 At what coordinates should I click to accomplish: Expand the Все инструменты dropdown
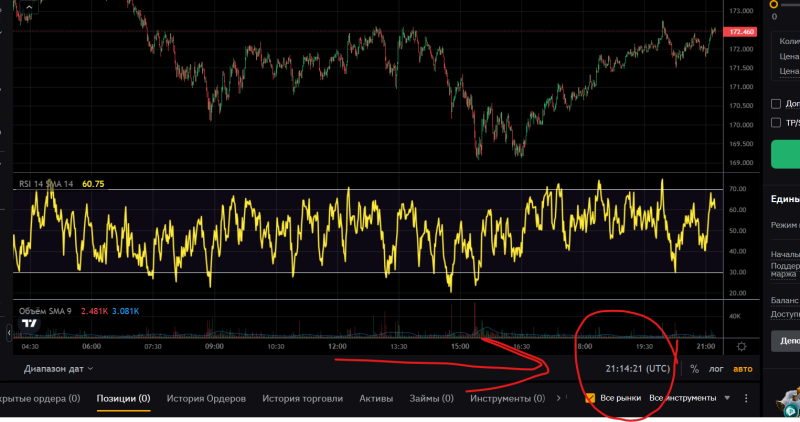pyautogui.click(x=689, y=398)
